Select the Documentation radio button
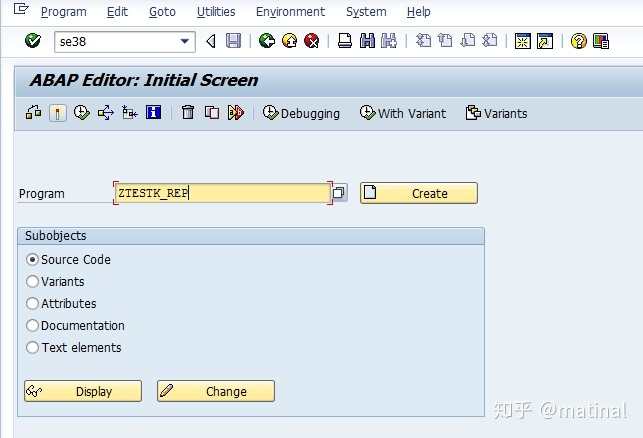The image size is (643, 438). (x=32, y=326)
